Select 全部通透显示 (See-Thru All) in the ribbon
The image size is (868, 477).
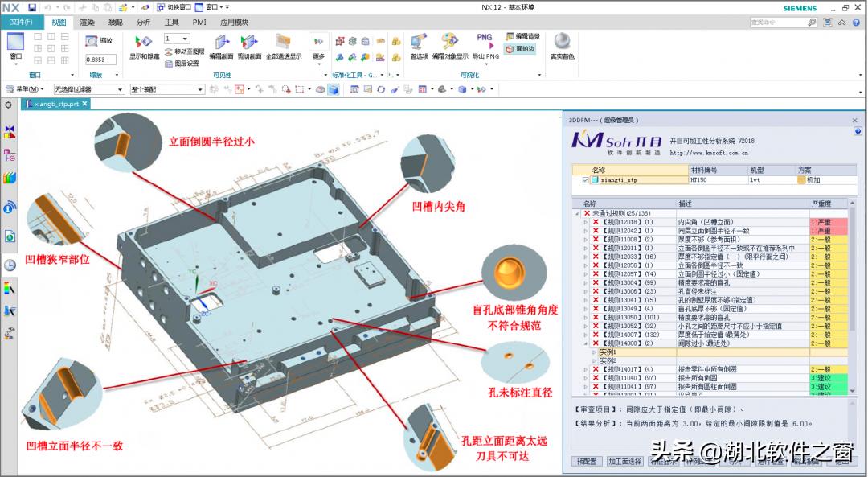(283, 43)
